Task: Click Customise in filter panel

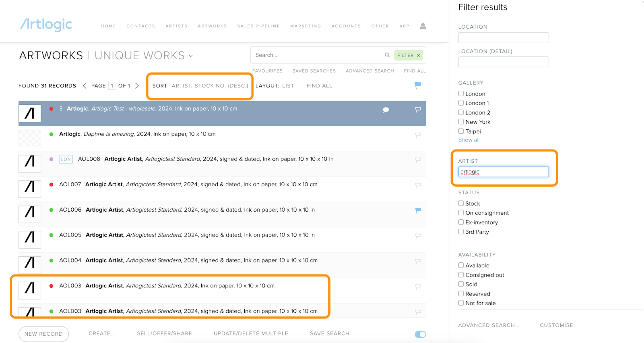Action: point(556,325)
